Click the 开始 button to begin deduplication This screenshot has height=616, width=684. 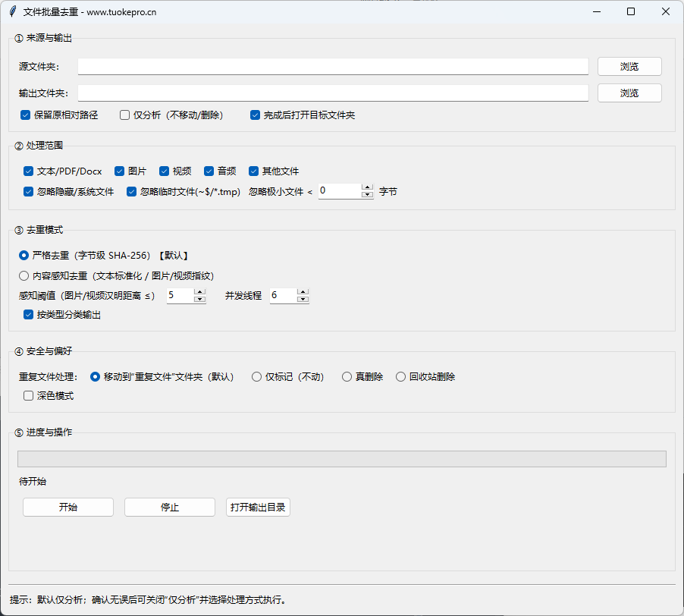click(x=67, y=507)
